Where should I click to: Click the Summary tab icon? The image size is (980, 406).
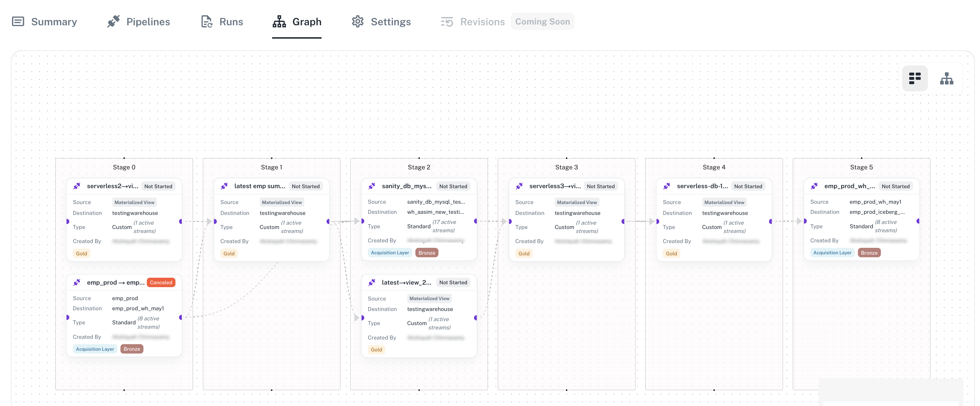coord(18,22)
